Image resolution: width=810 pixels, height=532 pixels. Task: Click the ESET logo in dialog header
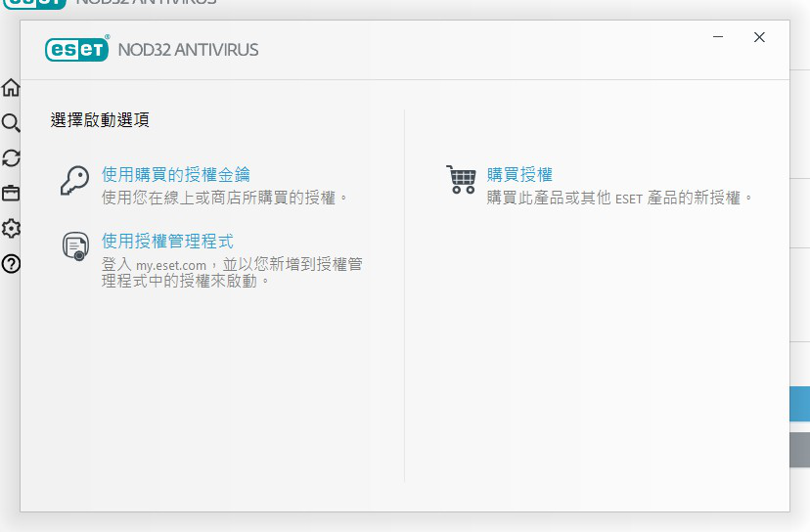tap(77, 49)
